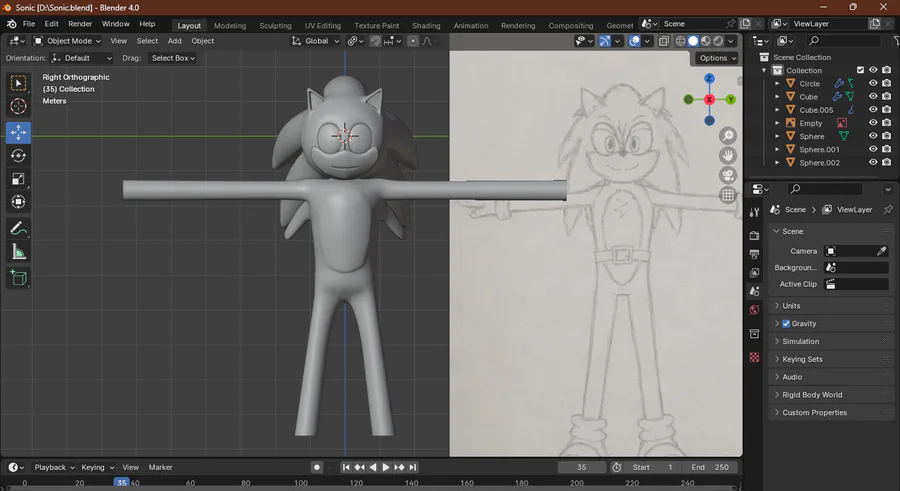The height and width of the screenshot is (491, 900).
Task: Open the viewport Options dropdown
Action: coord(717,58)
